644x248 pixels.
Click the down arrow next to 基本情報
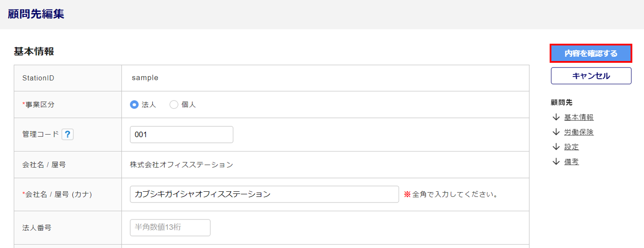[x=556, y=117]
